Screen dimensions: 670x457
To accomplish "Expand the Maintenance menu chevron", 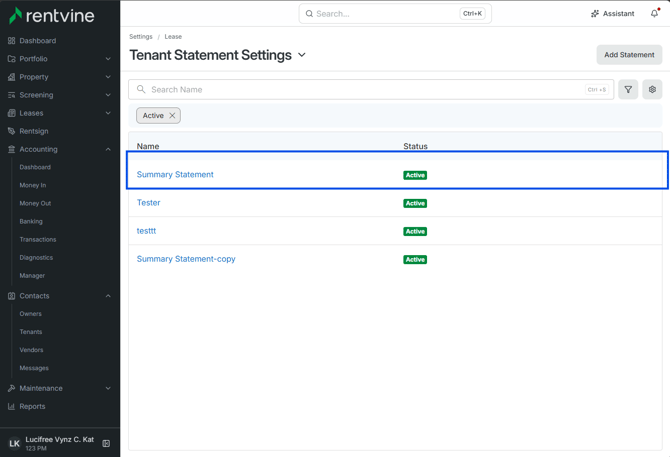I will [x=108, y=388].
